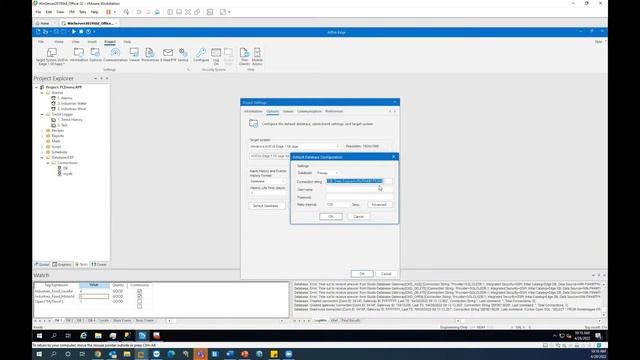Open the Information tab in Project Settings

coord(253,111)
